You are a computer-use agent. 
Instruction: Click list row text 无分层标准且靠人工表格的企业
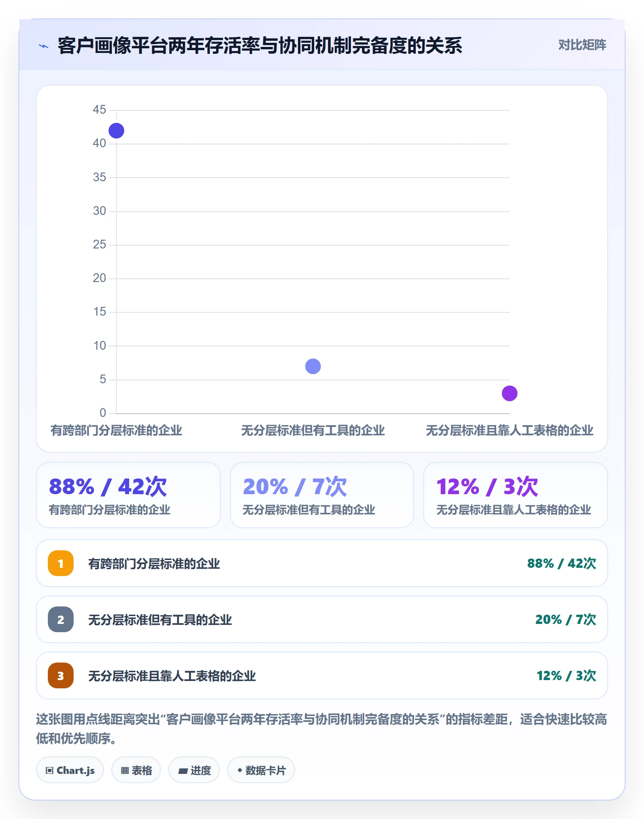coord(172,676)
